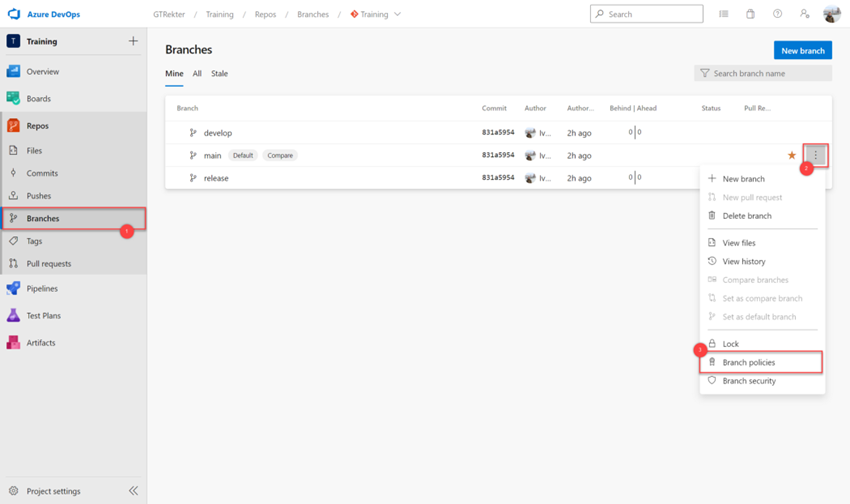The width and height of the screenshot is (850, 504).
Task: Click the Status column header
Action: (x=711, y=108)
